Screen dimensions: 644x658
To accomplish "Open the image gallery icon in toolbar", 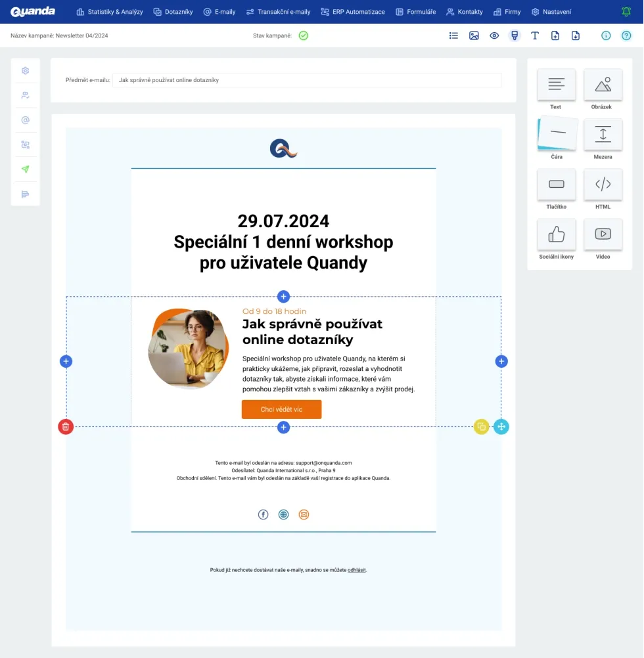I will click(x=474, y=35).
